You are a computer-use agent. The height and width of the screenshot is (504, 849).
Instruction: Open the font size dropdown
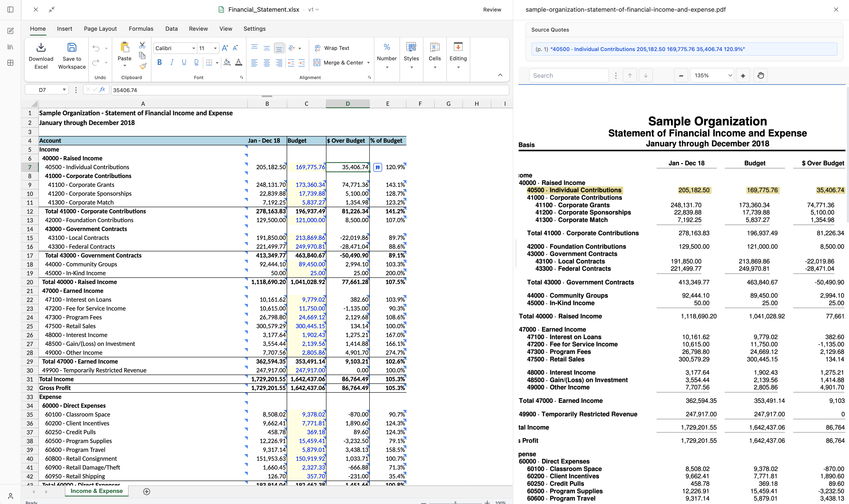pos(215,48)
